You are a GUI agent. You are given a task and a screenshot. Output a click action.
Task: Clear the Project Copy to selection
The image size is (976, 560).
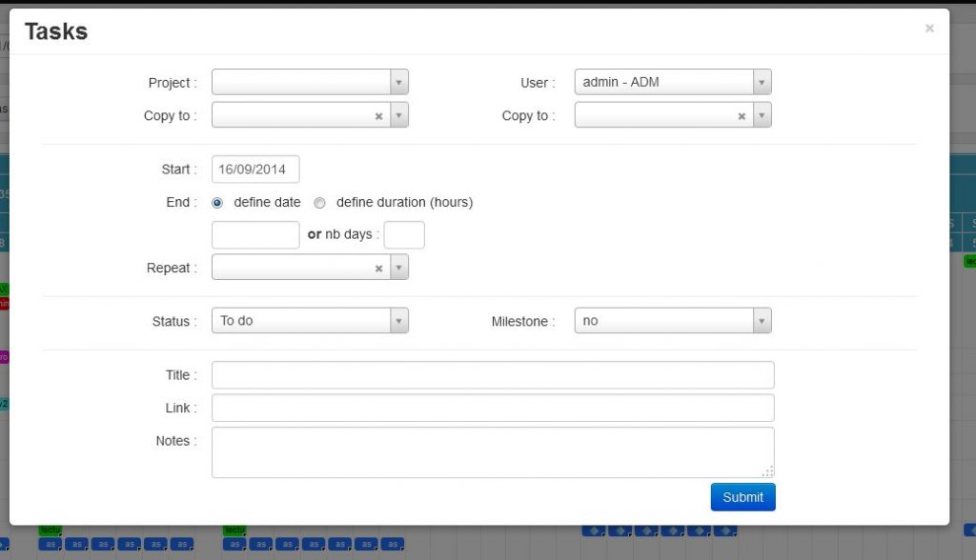(x=379, y=115)
